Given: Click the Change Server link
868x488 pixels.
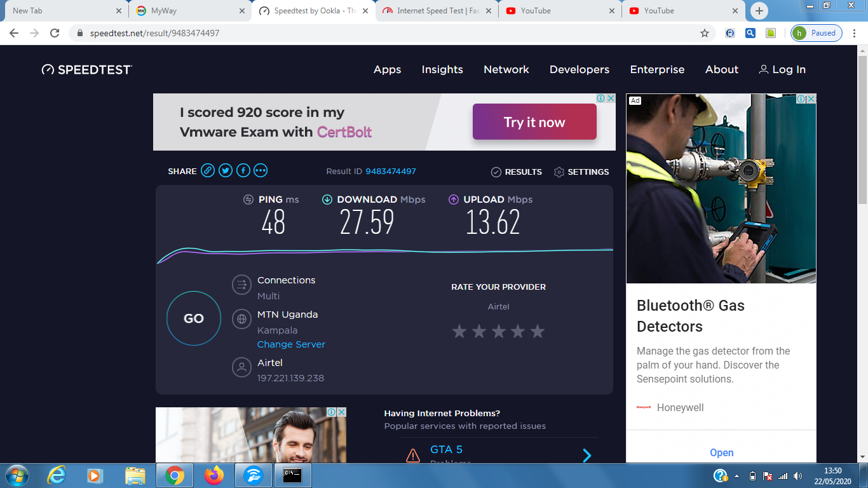Looking at the screenshot, I should (x=291, y=344).
